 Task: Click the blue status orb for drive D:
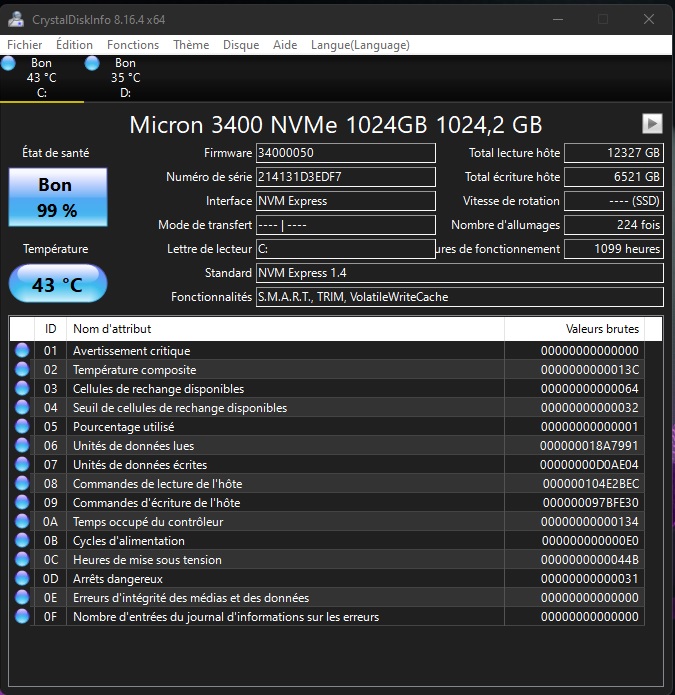(x=92, y=63)
